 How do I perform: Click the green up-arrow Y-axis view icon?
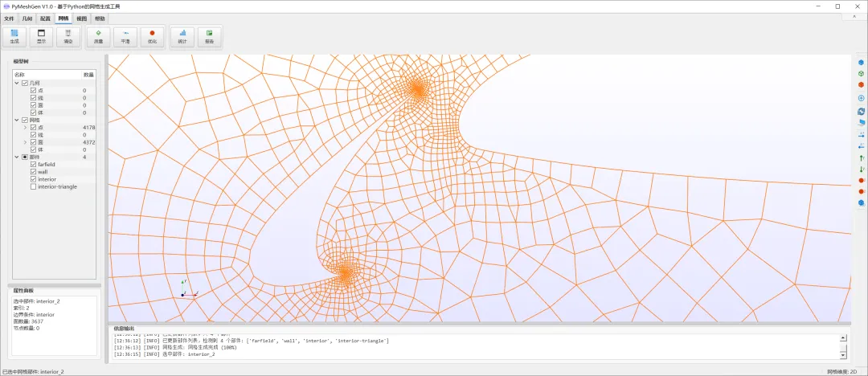coord(862,157)
